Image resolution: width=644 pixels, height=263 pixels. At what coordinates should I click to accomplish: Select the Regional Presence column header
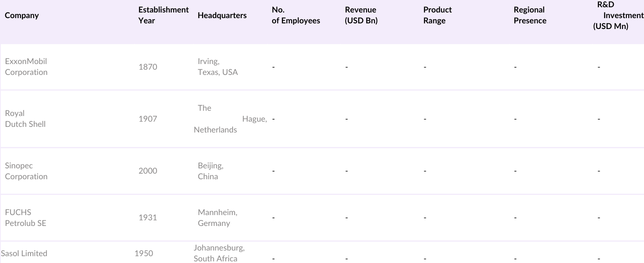[530, 15]
